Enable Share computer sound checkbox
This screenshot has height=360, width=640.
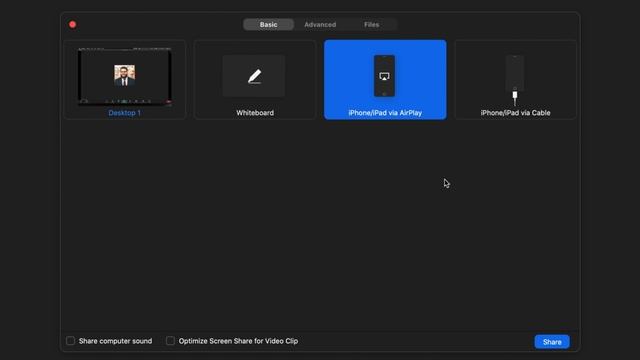point(71,340)
